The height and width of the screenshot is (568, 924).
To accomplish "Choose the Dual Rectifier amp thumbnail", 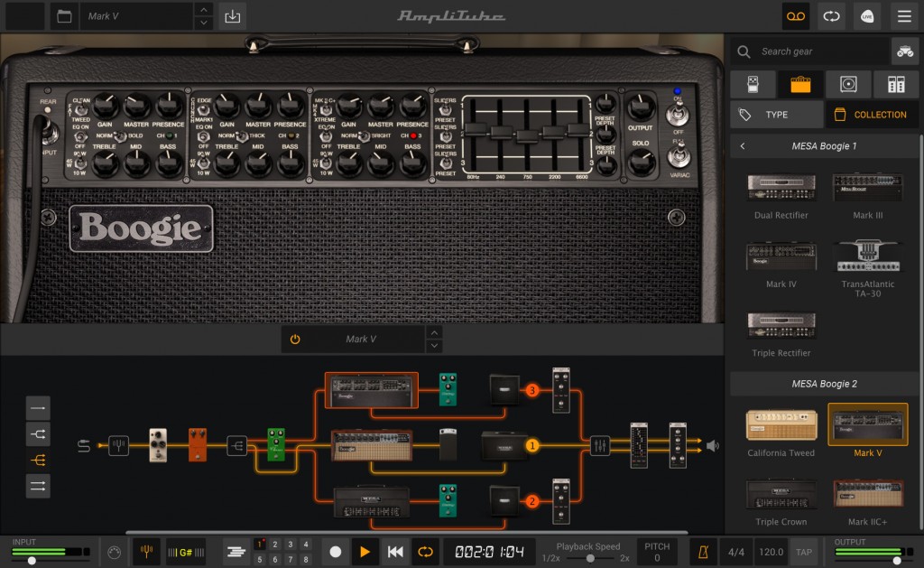I will click(x=781, y=189).
